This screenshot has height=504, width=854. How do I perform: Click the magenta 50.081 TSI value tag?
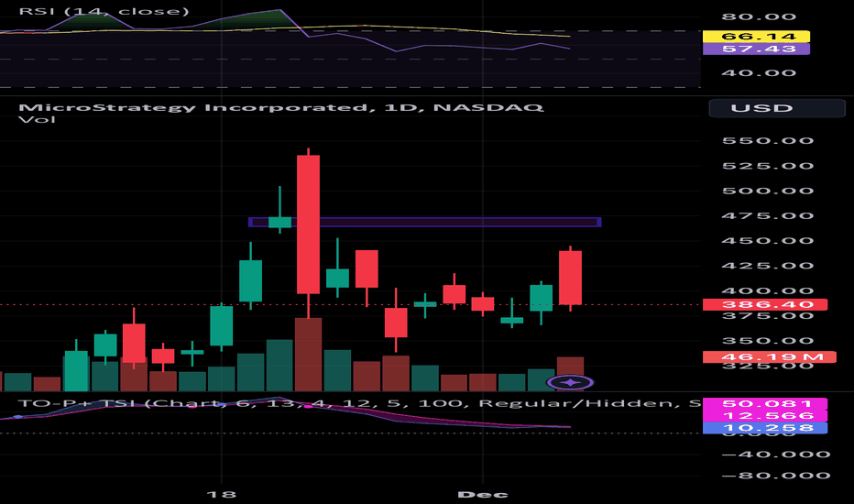point(765,404)
